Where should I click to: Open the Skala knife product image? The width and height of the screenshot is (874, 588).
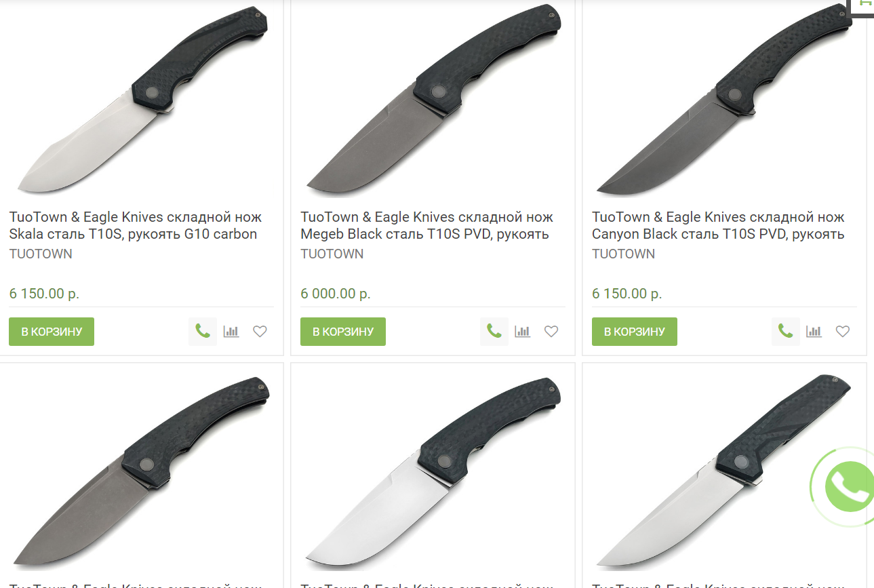pyautogui.click(x=142, y=100)
